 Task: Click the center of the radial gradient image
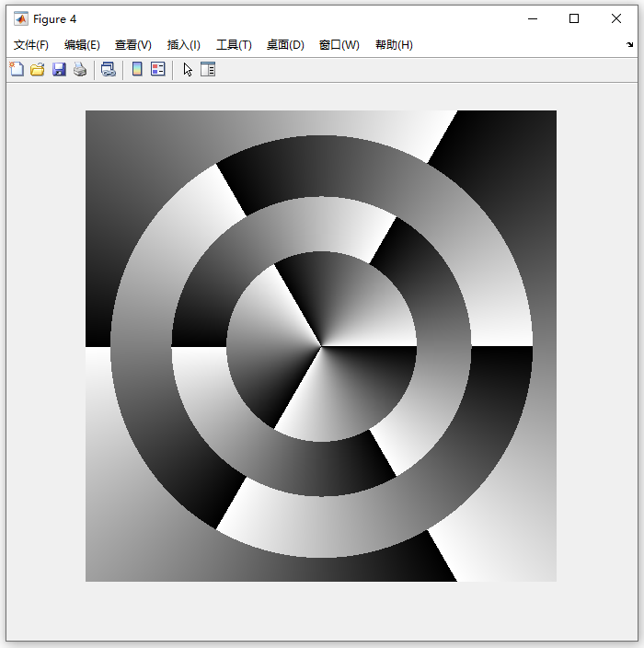(321, 346)
